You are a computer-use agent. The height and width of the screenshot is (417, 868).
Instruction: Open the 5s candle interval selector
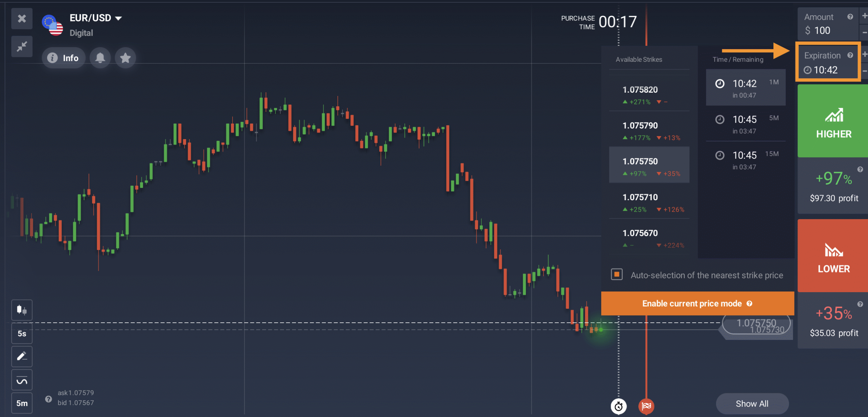pyautogui.click(x=22, y=334)
